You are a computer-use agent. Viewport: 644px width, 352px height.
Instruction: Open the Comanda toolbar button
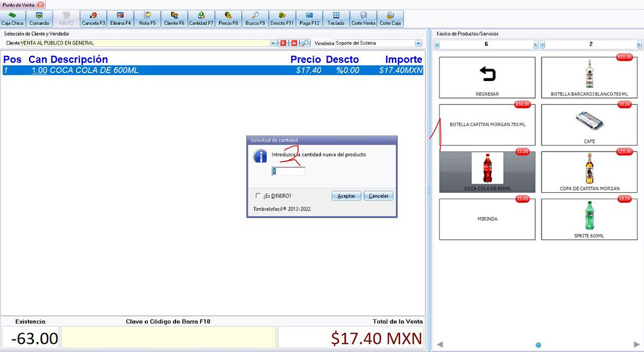(39, 19)
